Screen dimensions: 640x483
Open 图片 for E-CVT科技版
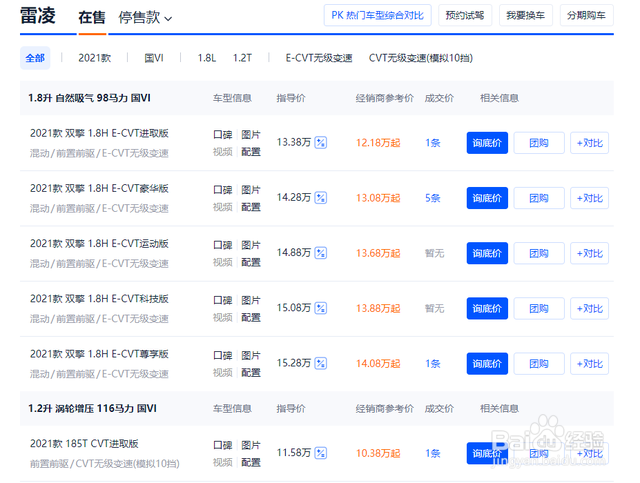point(251,300)
